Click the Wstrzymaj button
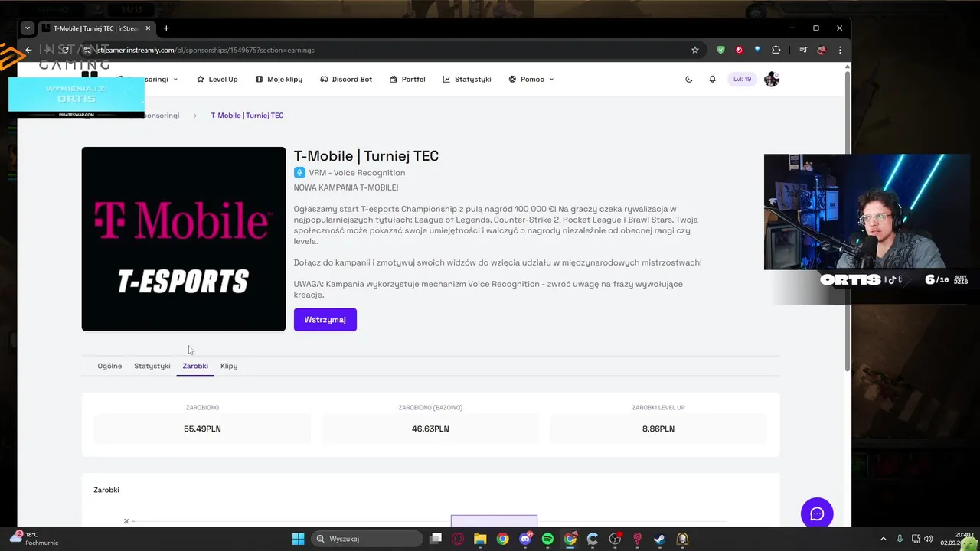Image resolution: width=980 pixels, height=551 pixels. click(325, 319)
